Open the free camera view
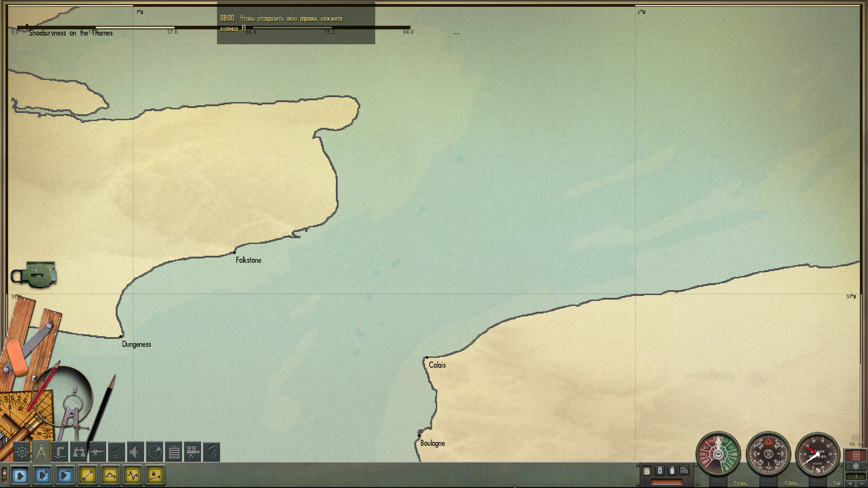 pos(193,451)
